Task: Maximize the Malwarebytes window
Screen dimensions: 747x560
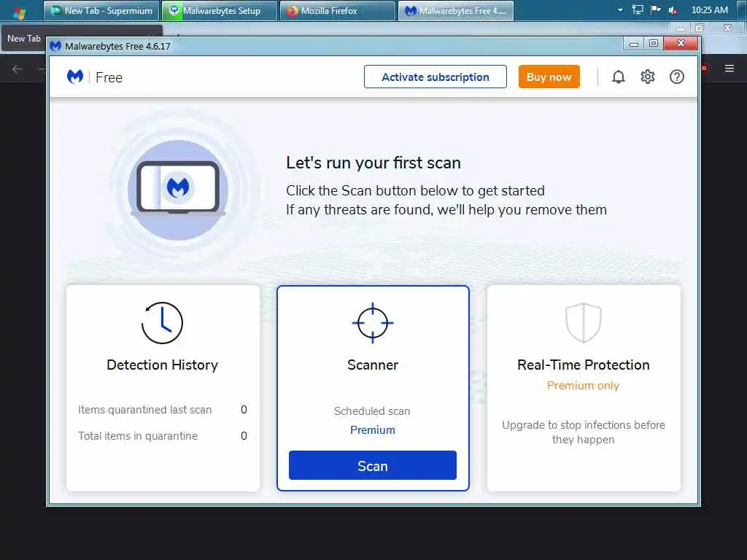Action: point(654,43)
